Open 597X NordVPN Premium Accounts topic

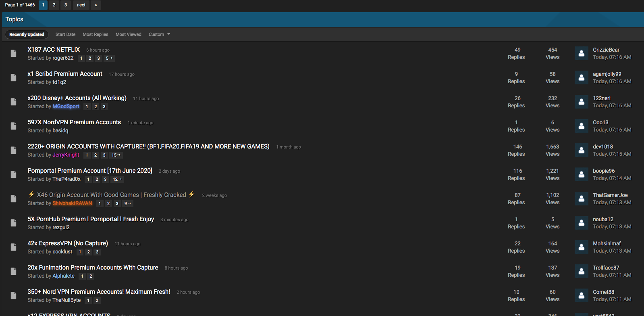coord(74,122)
